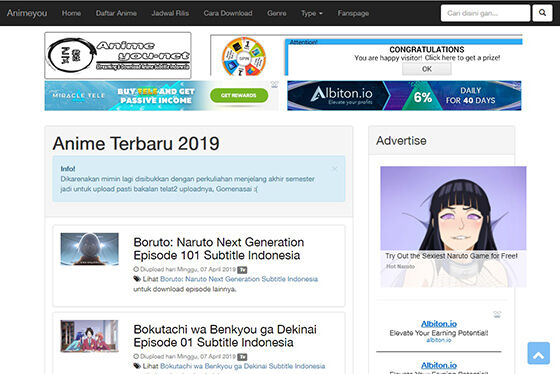Click the 'Try Out the Sexiest Naruto Game' caption
Viewport: 560px width, 374px height.
click(451, 256)
